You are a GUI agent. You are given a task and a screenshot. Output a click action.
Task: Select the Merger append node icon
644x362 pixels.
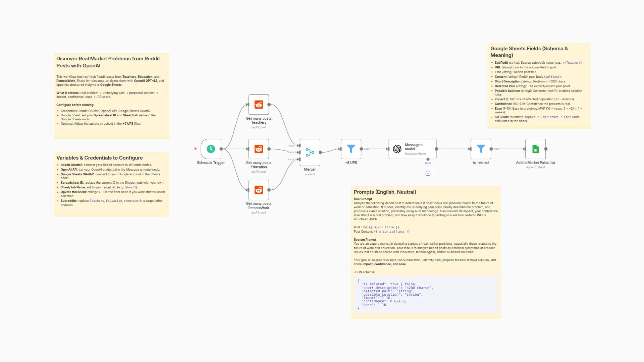[310, 152]
